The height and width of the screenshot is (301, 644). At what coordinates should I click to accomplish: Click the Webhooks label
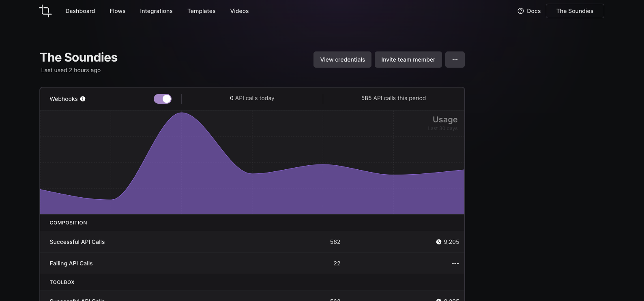click(64, 99)
